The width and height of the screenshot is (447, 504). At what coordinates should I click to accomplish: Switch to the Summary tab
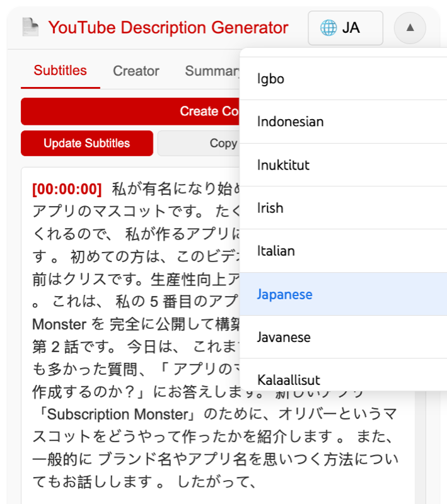point(211,71)
